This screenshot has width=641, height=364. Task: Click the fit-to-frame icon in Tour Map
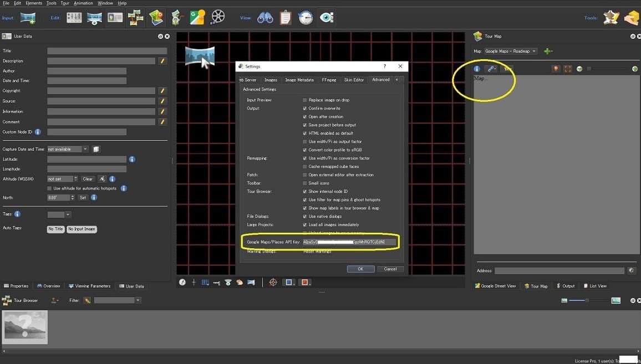click(567, 69)
